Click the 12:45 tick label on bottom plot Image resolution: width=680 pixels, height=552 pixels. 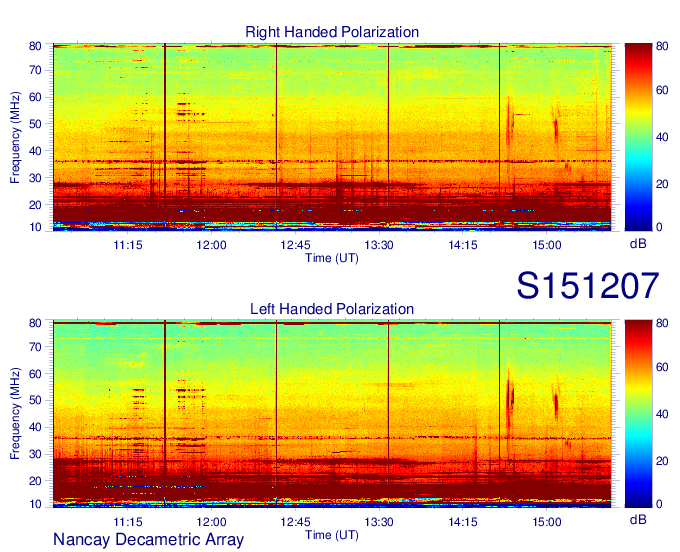coord(295,522)
